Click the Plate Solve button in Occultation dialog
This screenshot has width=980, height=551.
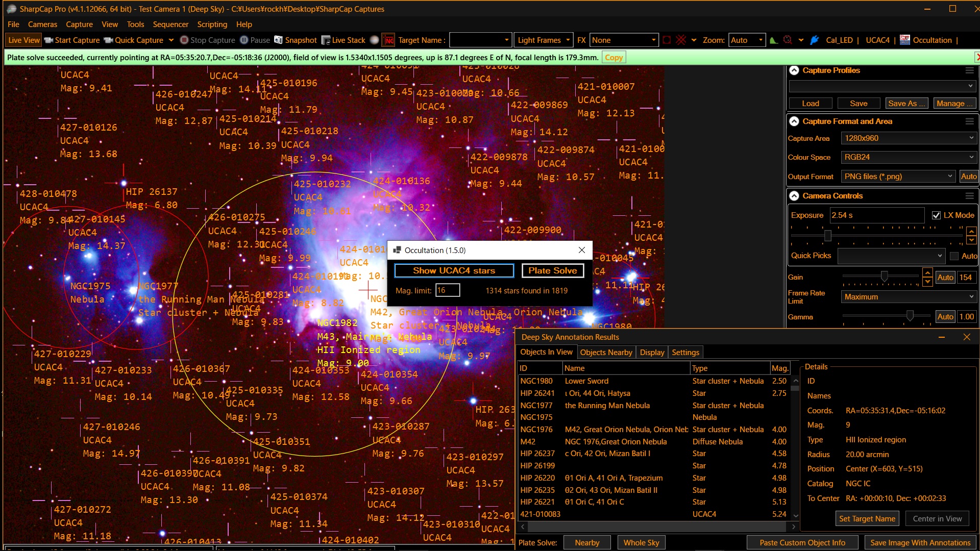(x=553, y=271)
